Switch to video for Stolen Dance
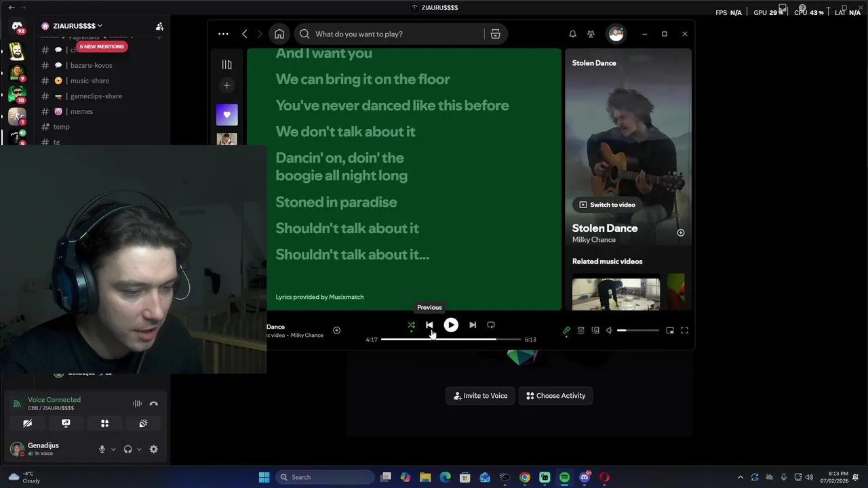Image resolution: width=868 pixels, height=488 pixels. (606, 205)
